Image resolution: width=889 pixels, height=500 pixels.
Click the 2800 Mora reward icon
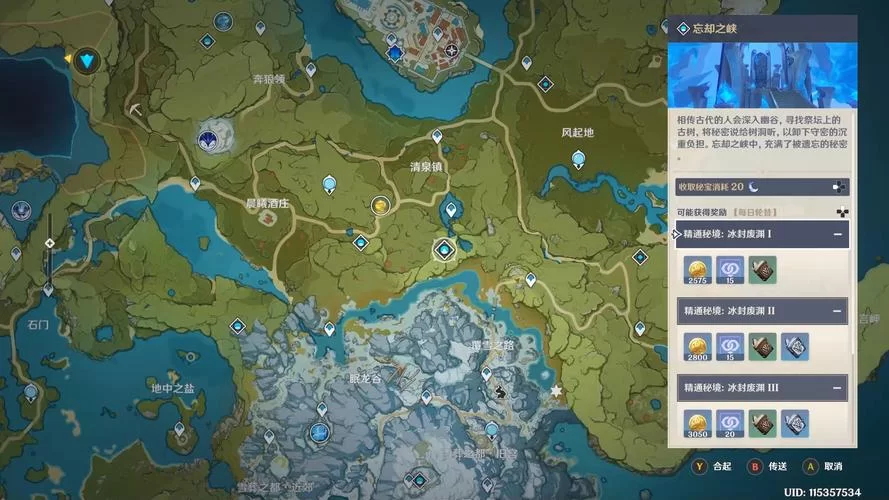coord(697,347)
